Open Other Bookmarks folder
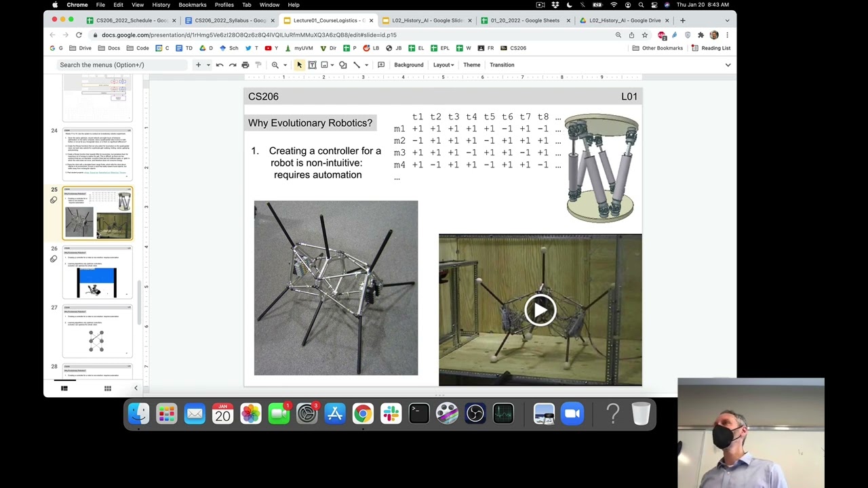 pyautogui.click(x=657, y=48)
